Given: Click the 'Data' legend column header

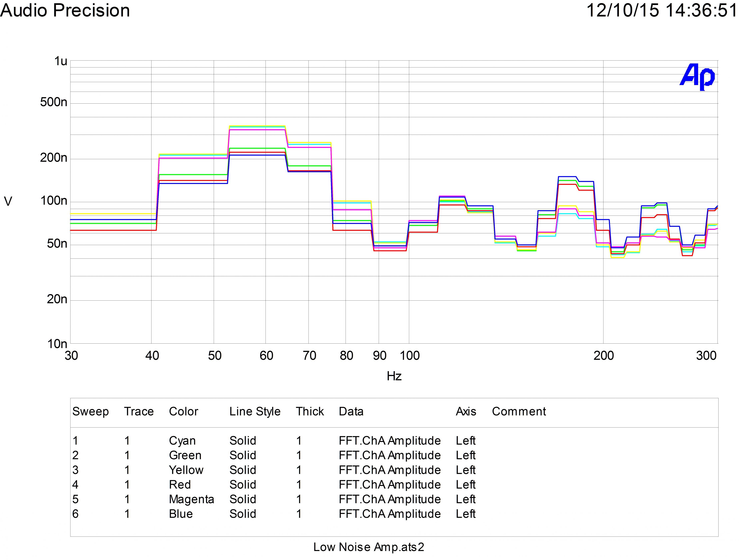Looking at the screenshot, I should [x=351, y=411].
